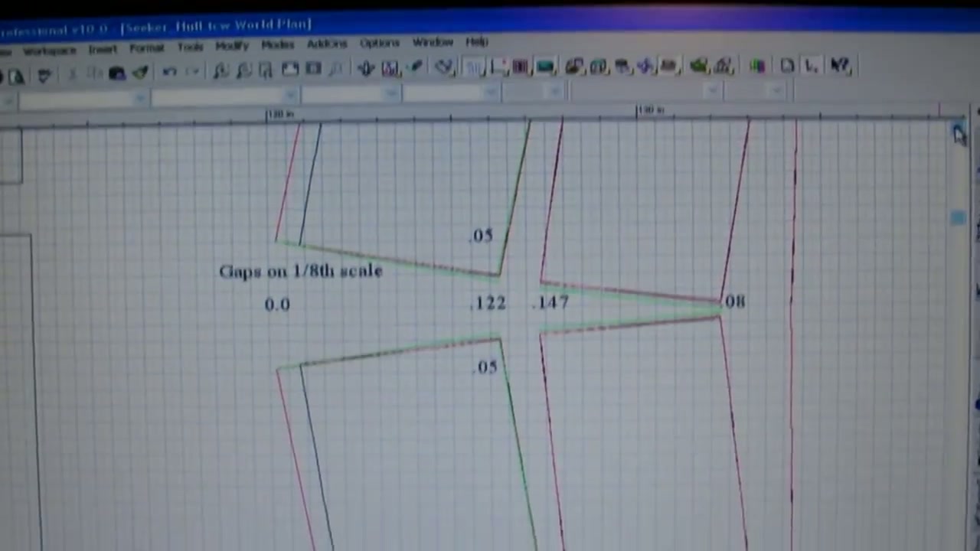Click the teal rectangle toolbar icon

point(545,67)
